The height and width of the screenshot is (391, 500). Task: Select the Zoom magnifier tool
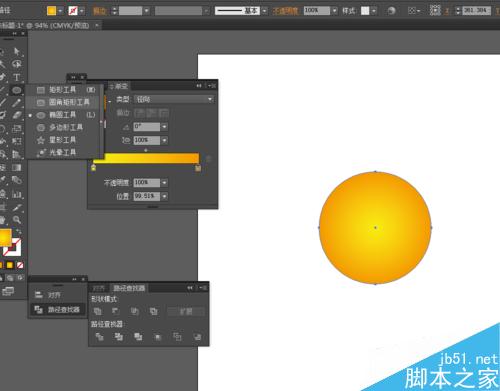pos(16,220)
